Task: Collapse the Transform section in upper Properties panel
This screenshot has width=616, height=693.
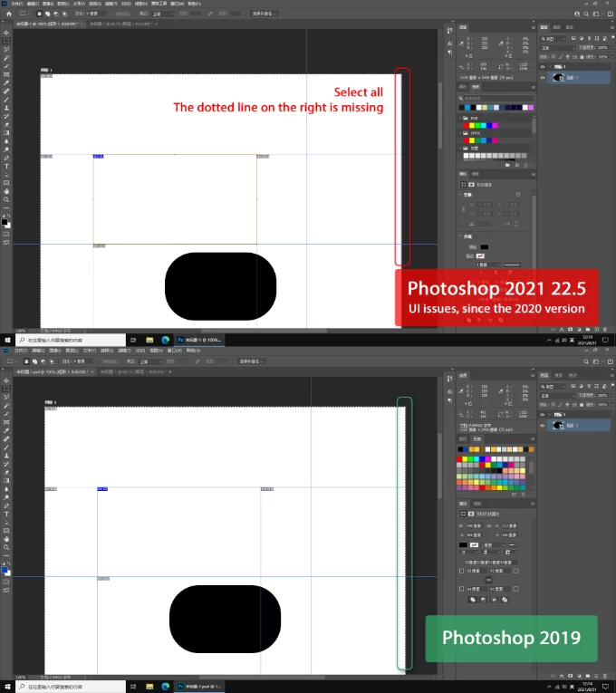Action: pos(460,195)
